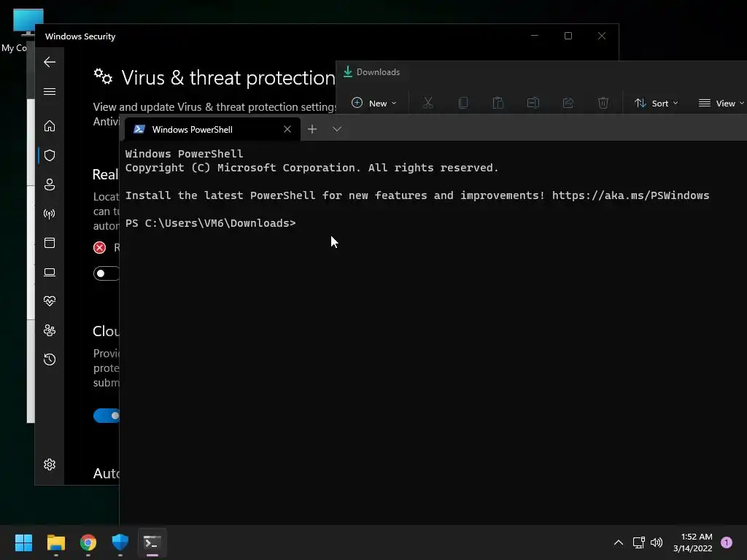Click Paste icon in Downloads toolbar

[x=498, y=103]
